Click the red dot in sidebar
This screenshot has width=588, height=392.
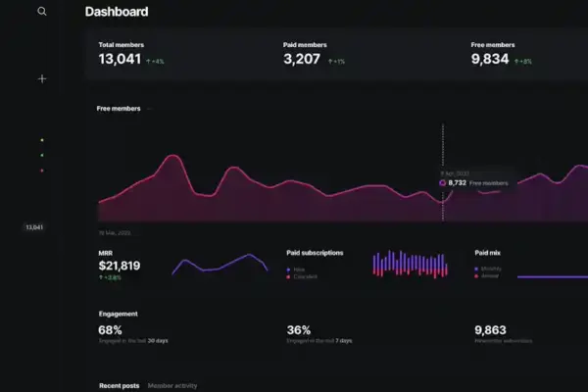[41, 171]
